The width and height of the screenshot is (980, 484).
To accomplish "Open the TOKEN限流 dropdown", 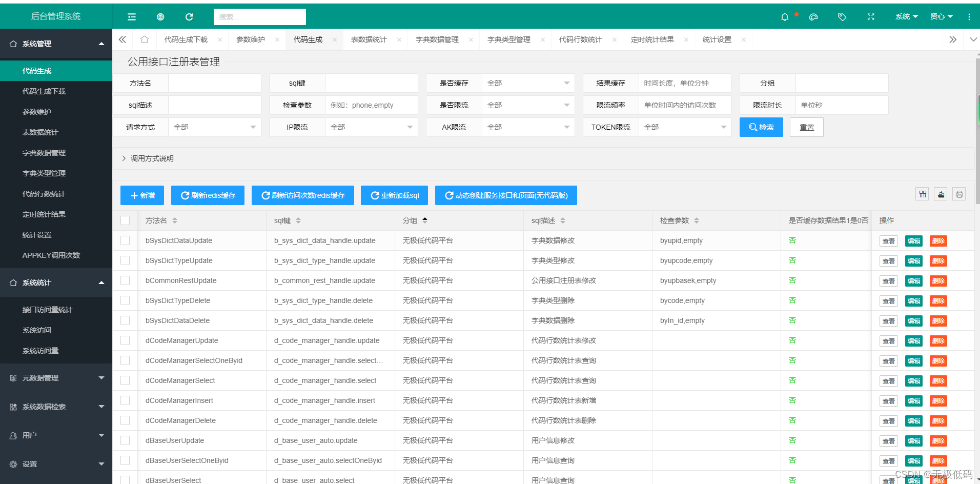I will click(x=685, y=127).
